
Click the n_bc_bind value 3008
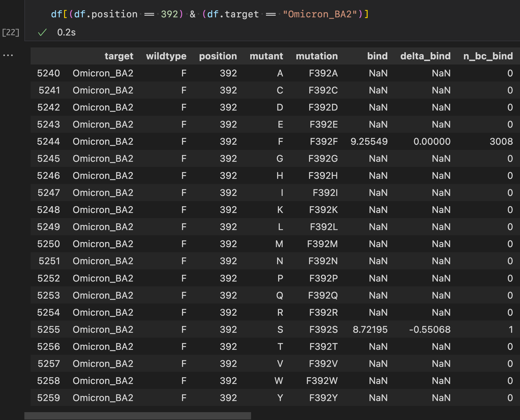point(501,141)
